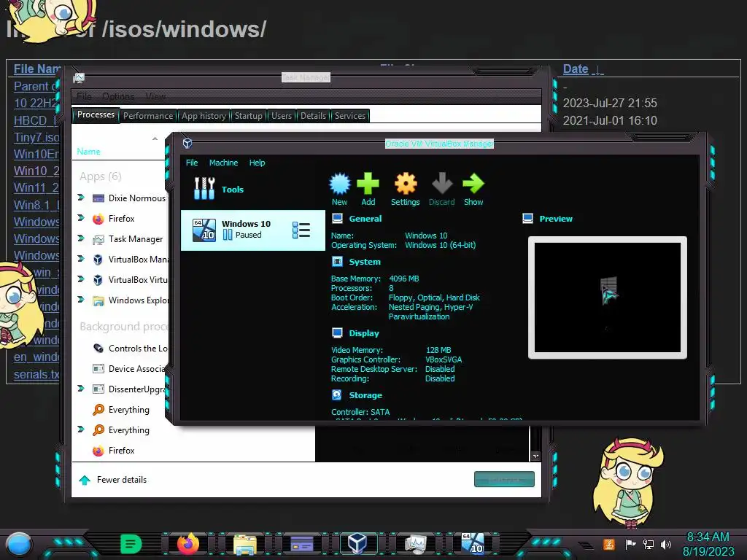Viewport: 747px width, 560px height.
Task: Click the Task Manager scrollbar down arrow
Action: (x=535, y=456)
